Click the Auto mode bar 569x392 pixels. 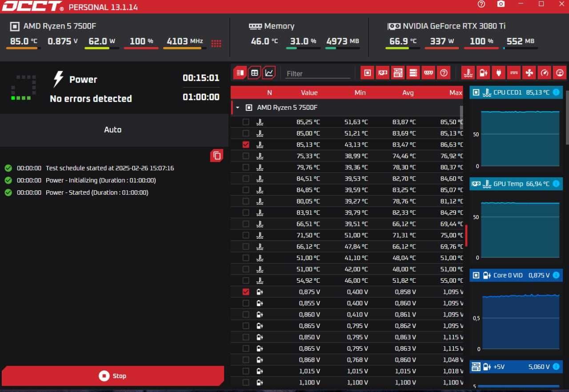coord(114,130)
